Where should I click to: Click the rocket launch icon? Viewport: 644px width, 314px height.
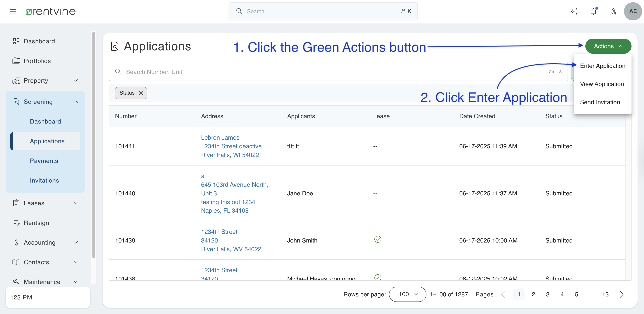[x=613, y=11]
